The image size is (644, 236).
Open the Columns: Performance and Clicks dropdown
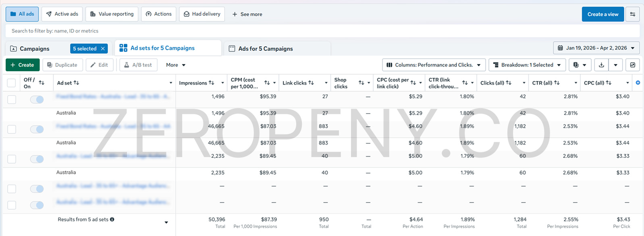(434, 65)
